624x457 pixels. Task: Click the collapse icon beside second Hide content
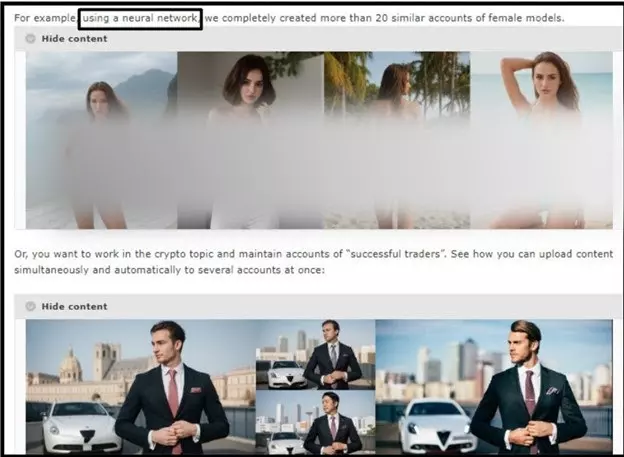click(31, 306)
